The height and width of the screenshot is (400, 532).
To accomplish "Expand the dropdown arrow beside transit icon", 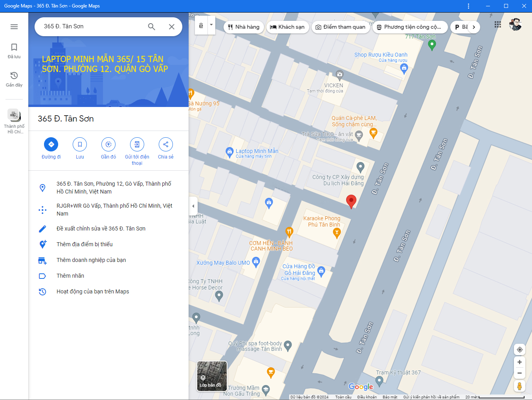I will [x=211, y=25].
